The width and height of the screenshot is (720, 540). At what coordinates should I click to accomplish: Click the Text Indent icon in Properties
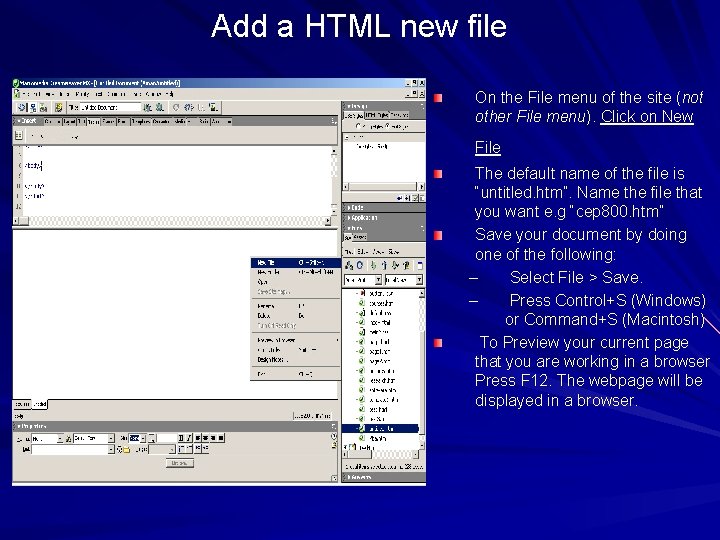click(206, 448)
